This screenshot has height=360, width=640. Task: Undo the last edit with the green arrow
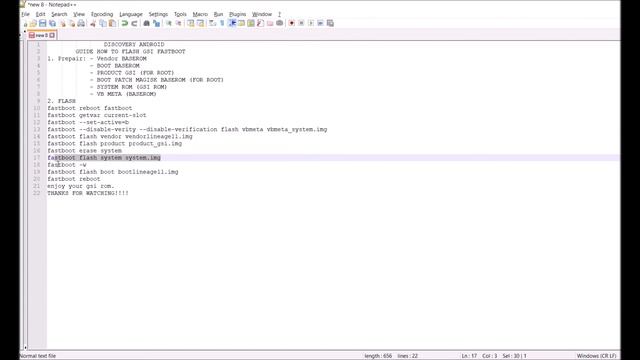[124, 23]
